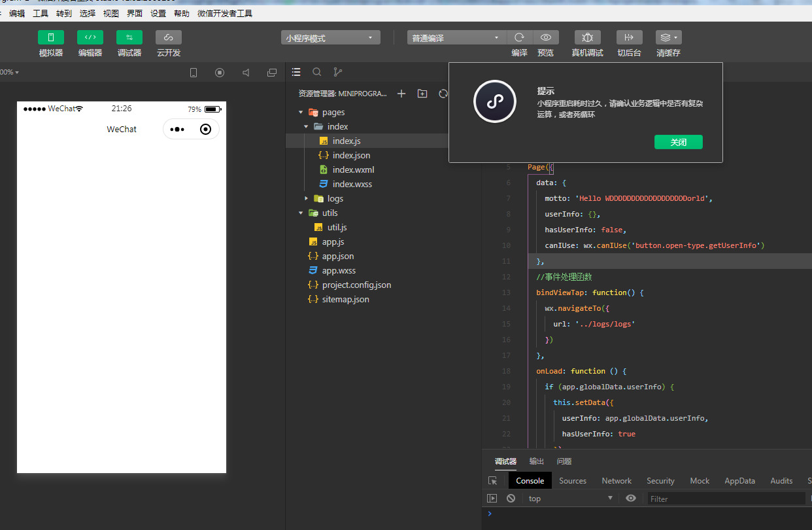This screenshot has height=530, width=812.
Task: Open the 帮助 menu
Action: pos(182,13)
